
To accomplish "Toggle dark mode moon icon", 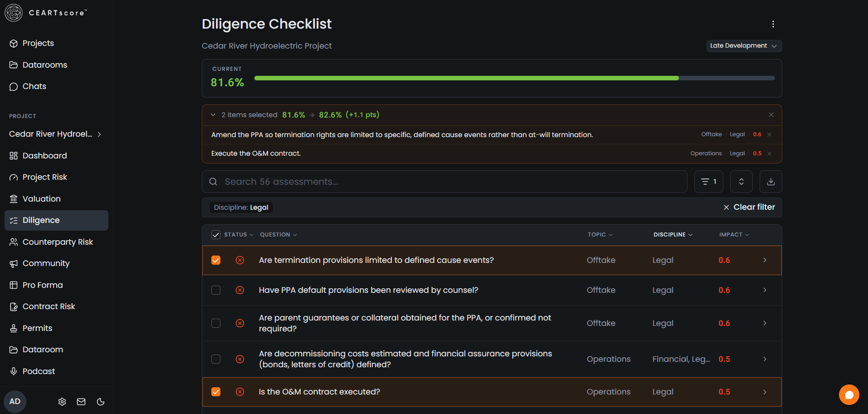I will coord(101,402).
